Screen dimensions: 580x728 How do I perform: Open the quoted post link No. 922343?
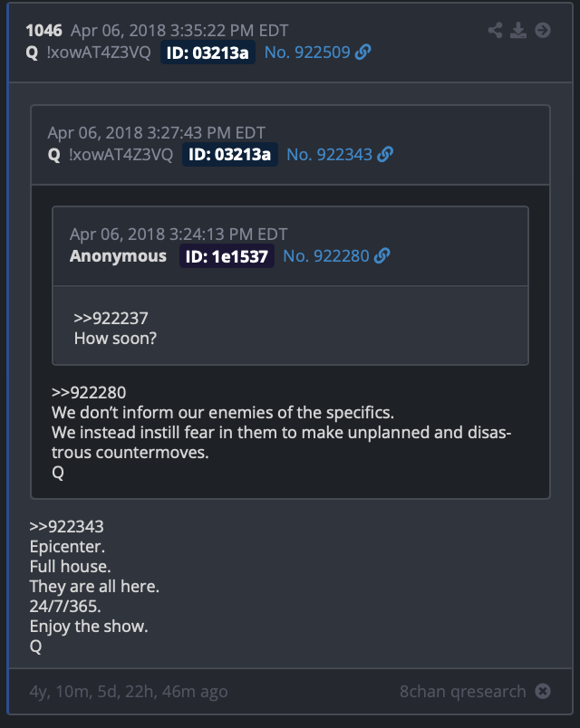[x=330, y=154]
